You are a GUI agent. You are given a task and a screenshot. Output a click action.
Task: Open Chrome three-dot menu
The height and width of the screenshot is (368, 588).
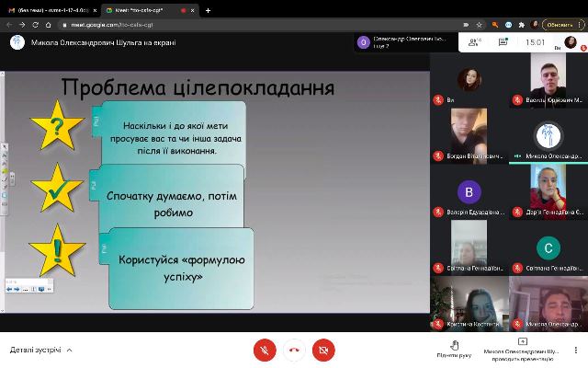click(x=581, y=25)
